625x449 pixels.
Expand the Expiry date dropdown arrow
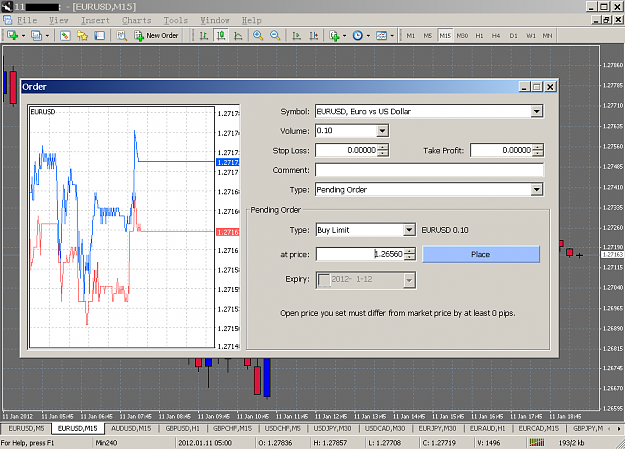click(409, 280)
